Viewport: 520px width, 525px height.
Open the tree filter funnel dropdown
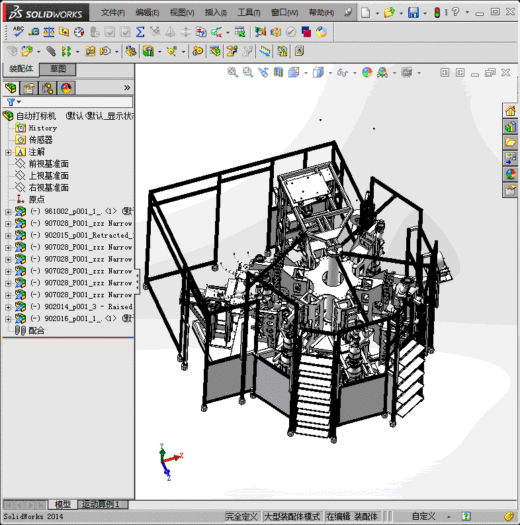[13, 102]
